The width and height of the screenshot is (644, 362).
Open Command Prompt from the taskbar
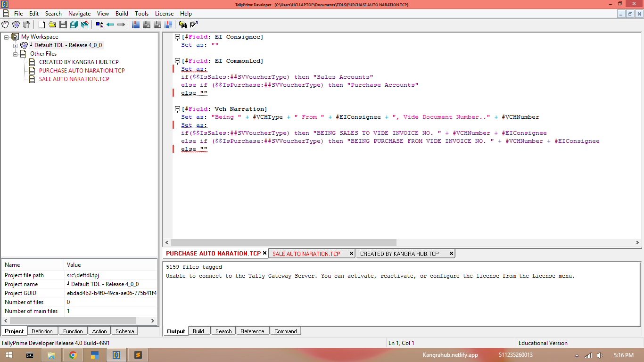pos(30,355)
